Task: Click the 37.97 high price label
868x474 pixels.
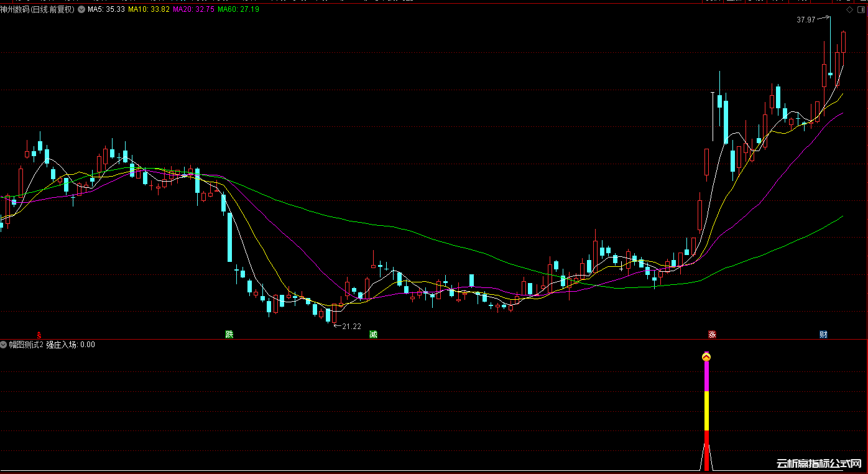Action: pyautogui.click(x=805, y=20)
